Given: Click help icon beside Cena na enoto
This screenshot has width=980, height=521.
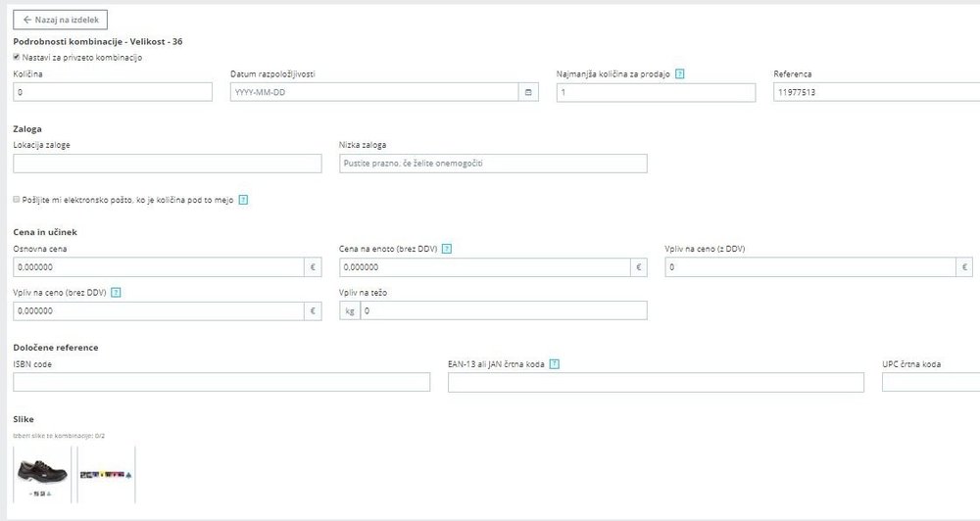Looking at the screenshot, I should click(x=447, y=249).
